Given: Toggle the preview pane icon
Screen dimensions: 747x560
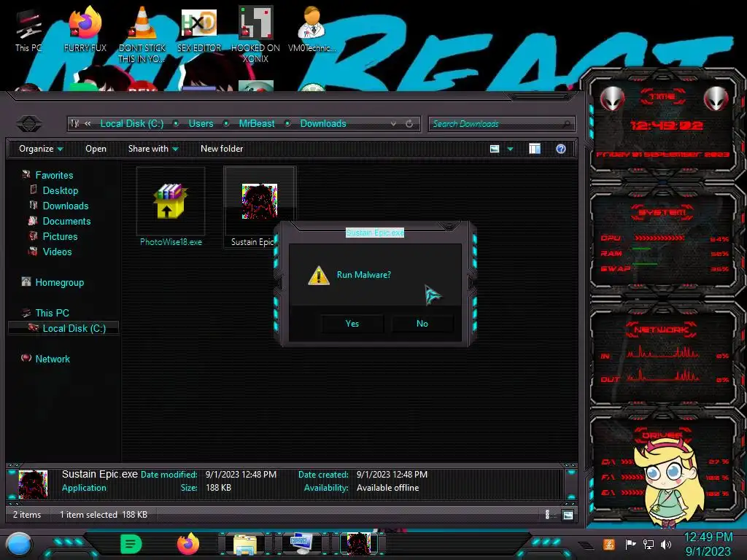Looking at the screenshot, I should click(535, 149).
